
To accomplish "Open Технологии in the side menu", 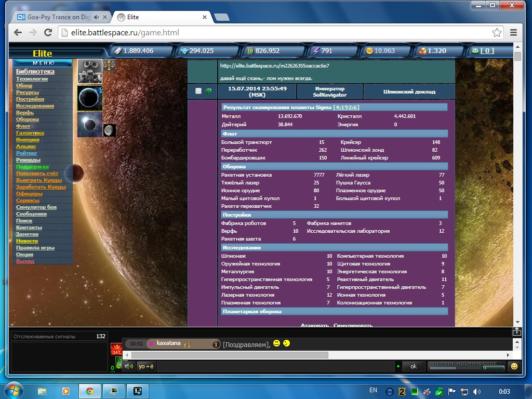I will 32,79.
